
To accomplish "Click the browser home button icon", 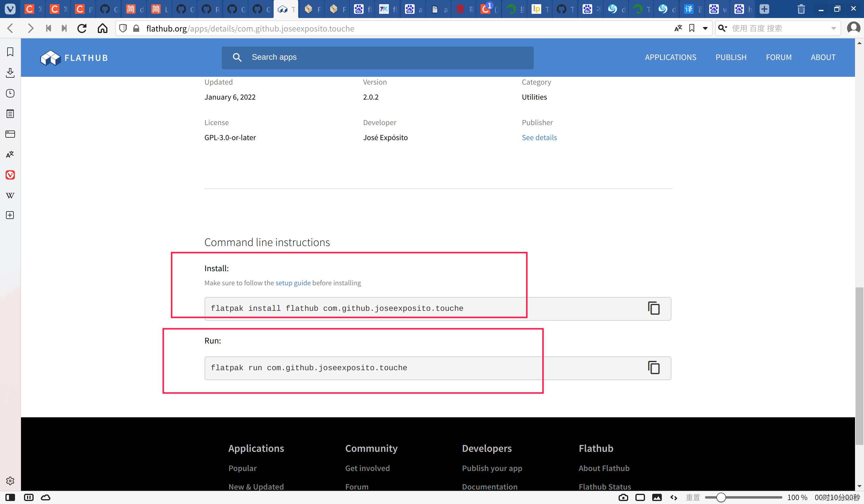I will click(x=103, y=28).
